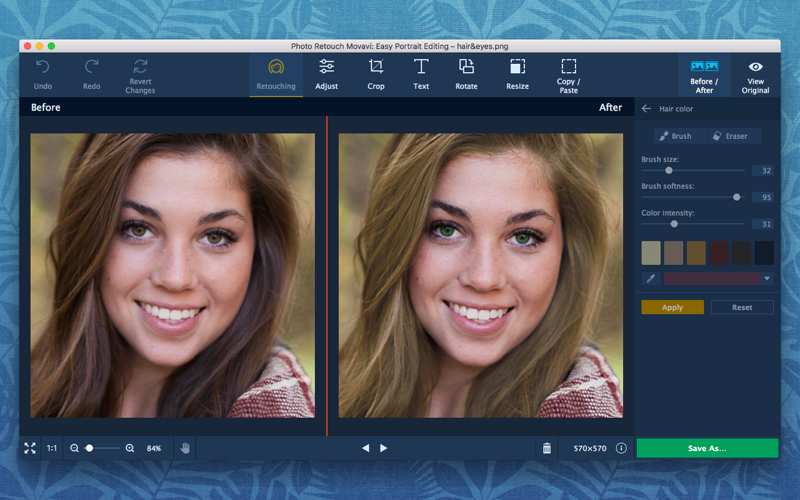Screen dimensions: 800x500
Task: Pick the light blonde hair swatch
Action: coord(651,253)
